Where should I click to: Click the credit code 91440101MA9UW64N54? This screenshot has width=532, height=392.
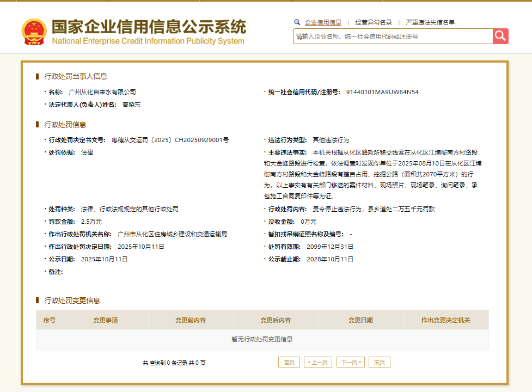pos(382,92)
